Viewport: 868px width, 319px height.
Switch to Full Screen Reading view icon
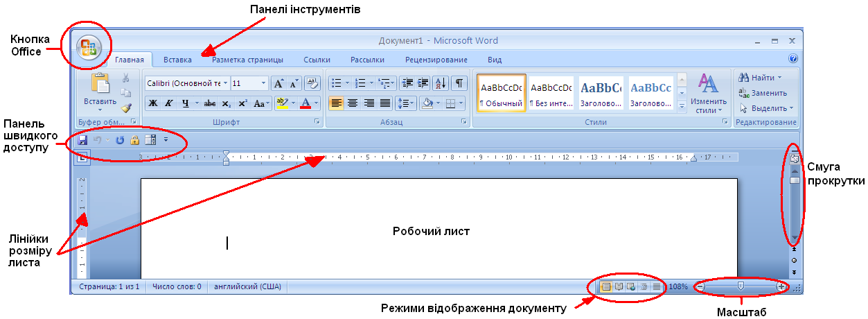[x=619, y=286]
